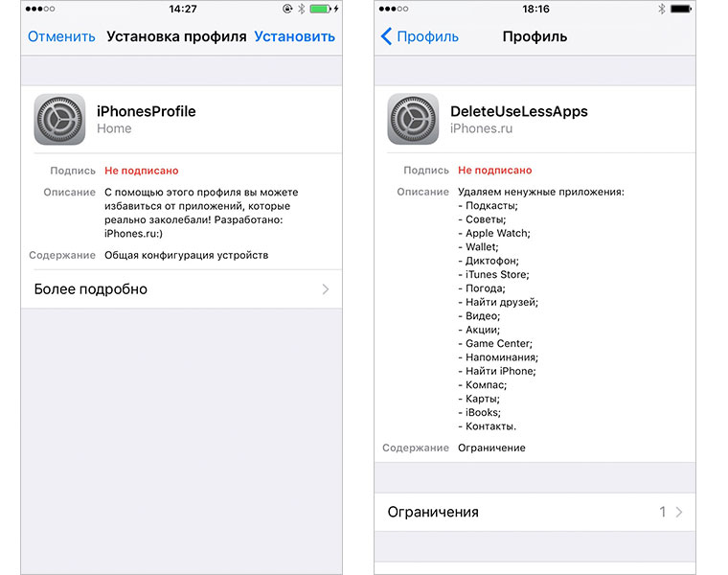Image resolution: width=728 pixels, height=575 pixels.
Task: Tap Bluetooth icon in left phone status bar
Action: tap(302, 9)
